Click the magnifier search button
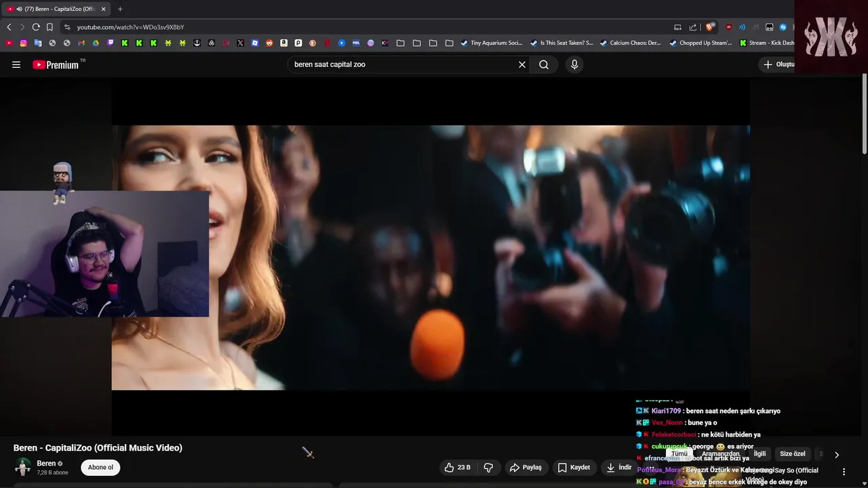This screenshot has width=868, height=488. (x=544, y=64)
